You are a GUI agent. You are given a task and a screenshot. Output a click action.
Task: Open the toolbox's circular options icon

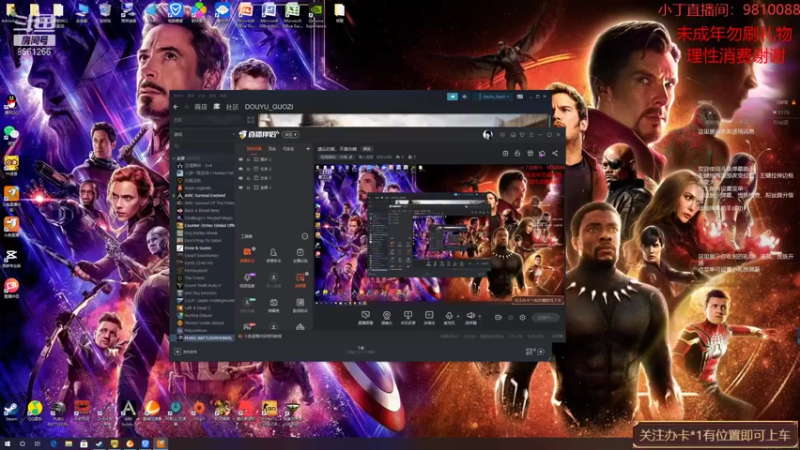305,236
